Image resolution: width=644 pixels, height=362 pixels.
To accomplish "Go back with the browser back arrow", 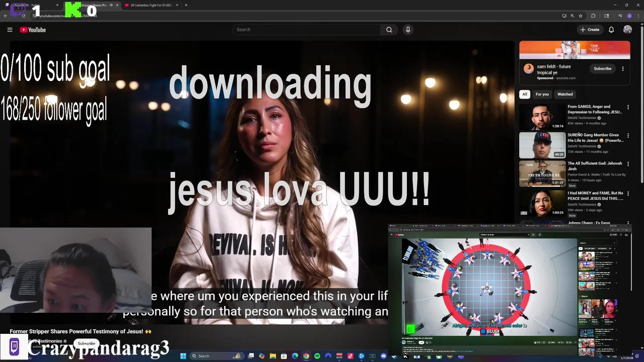I will pos(6,16).
